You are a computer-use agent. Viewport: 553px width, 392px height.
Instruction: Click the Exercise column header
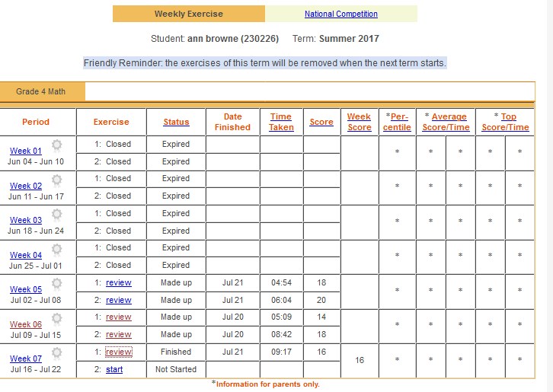(x=111, y=122)
